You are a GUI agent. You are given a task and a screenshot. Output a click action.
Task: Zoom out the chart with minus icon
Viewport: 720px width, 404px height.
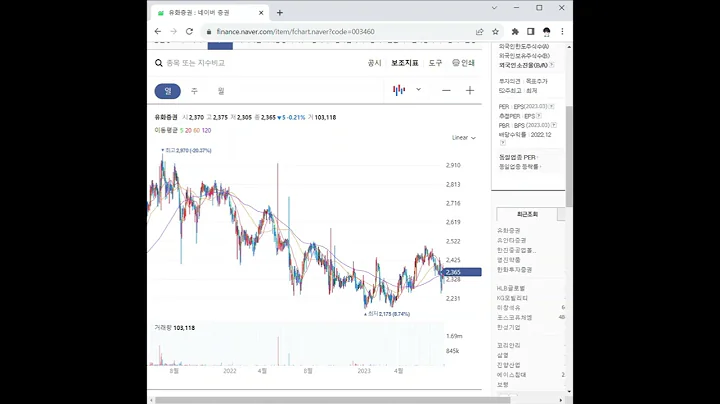pyautogui.click(x=446, y=90)
